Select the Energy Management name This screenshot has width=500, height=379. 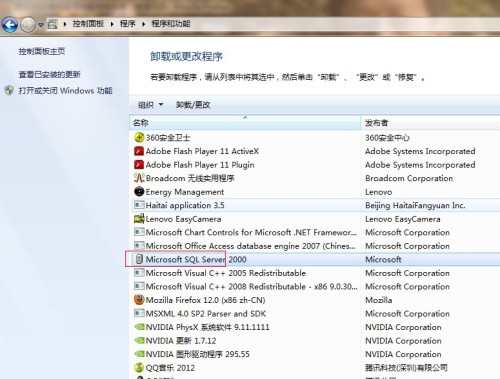pos(185,192)
